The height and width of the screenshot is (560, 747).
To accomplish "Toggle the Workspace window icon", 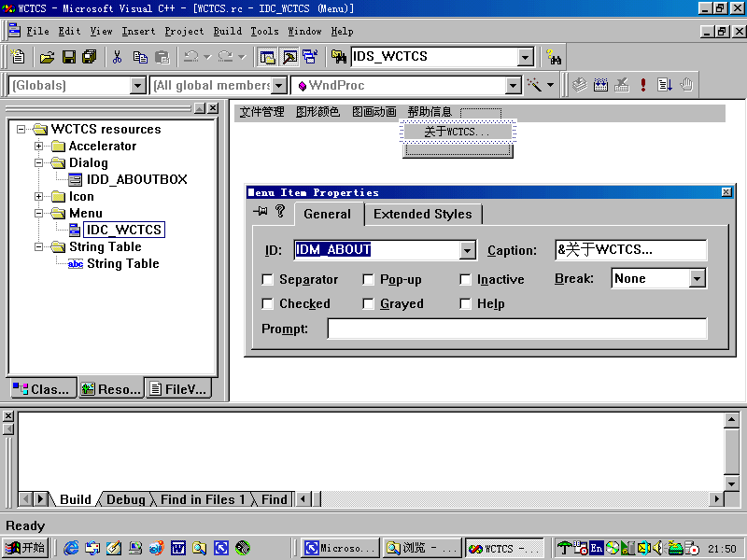I will [x=267, y=57].
